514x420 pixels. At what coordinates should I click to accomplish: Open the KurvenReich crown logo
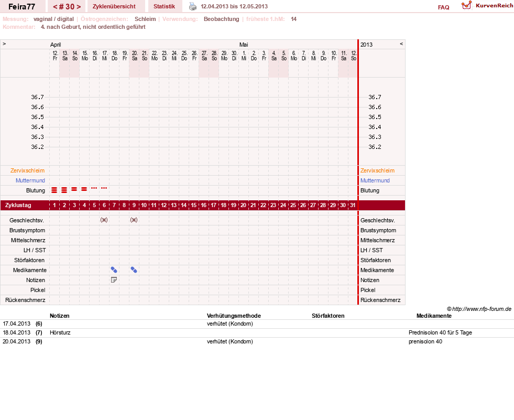(x=466, y=5)
